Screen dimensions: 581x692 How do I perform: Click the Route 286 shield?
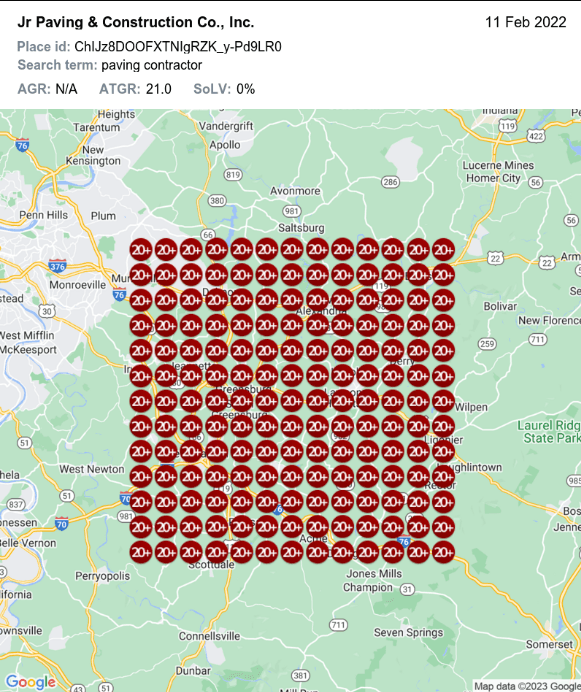(x=390, y=182)
